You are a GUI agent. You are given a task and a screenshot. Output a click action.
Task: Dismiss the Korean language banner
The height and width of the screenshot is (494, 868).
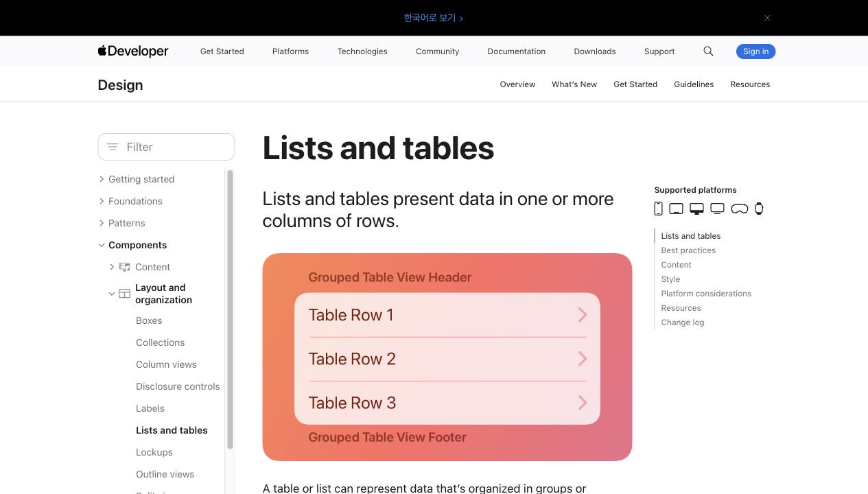[x=767, y=18]
